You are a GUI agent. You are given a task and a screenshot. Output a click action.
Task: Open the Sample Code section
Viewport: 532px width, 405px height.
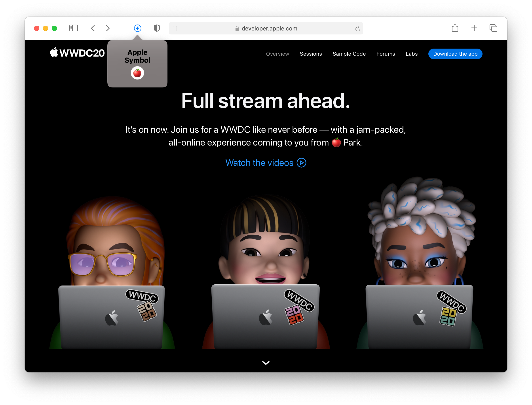pos(349,54)
